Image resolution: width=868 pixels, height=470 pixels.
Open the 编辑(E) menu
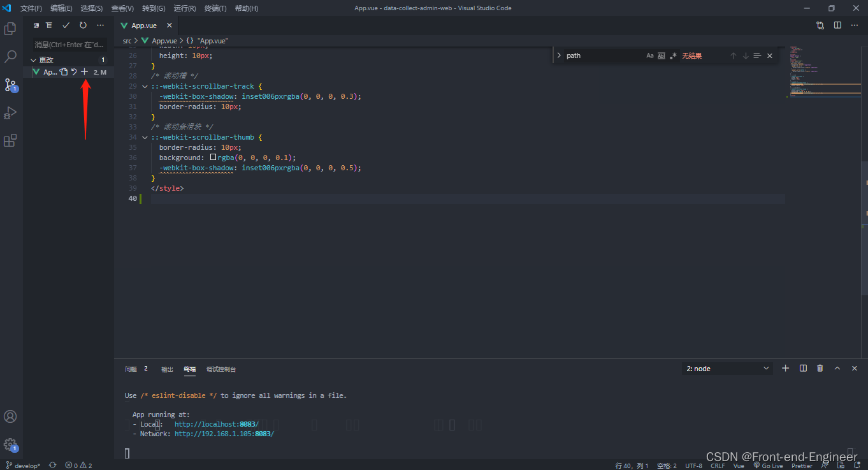click(62, 8)
